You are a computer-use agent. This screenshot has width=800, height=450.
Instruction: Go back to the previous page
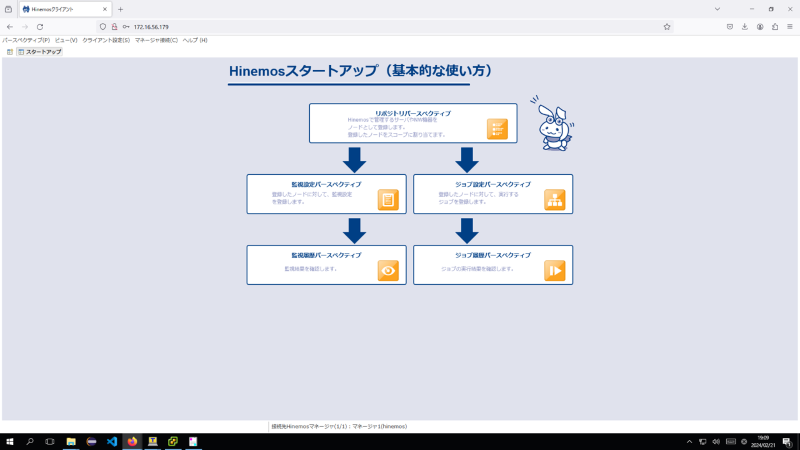click(x=10, y=27)
